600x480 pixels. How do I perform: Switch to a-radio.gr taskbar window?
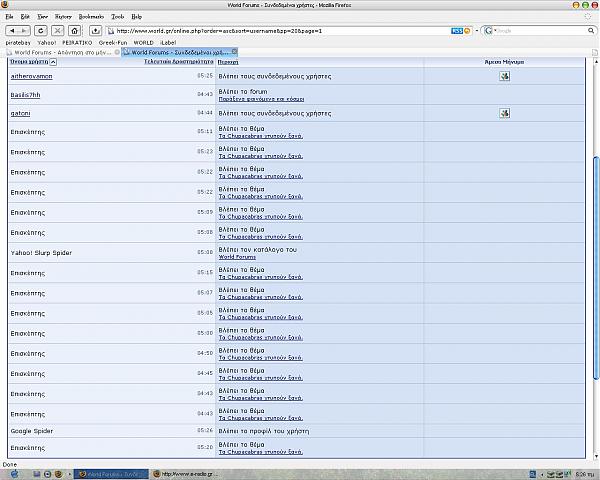[187, 473]
